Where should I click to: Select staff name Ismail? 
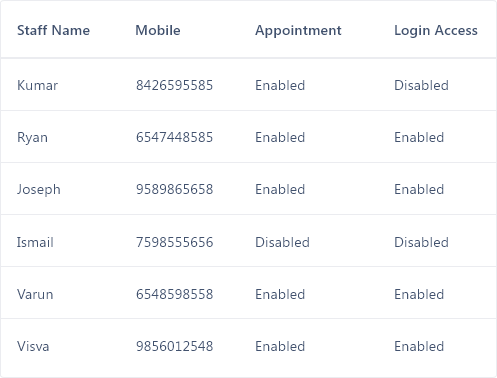[35, 242]
